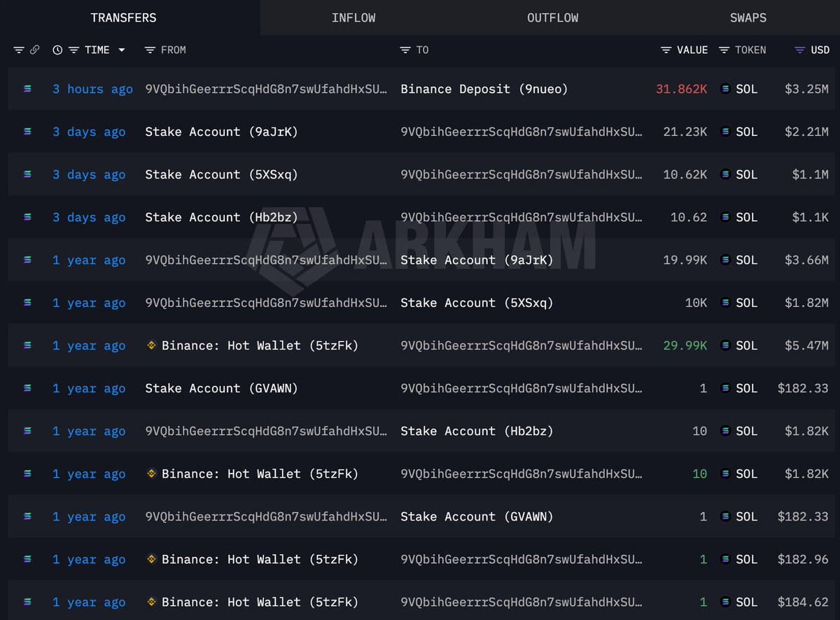Screen dimensions: 840x620
Task: Click the Solana chain icon in the $3.66M row
Action: pyautogui.click(x=27, y=260)
